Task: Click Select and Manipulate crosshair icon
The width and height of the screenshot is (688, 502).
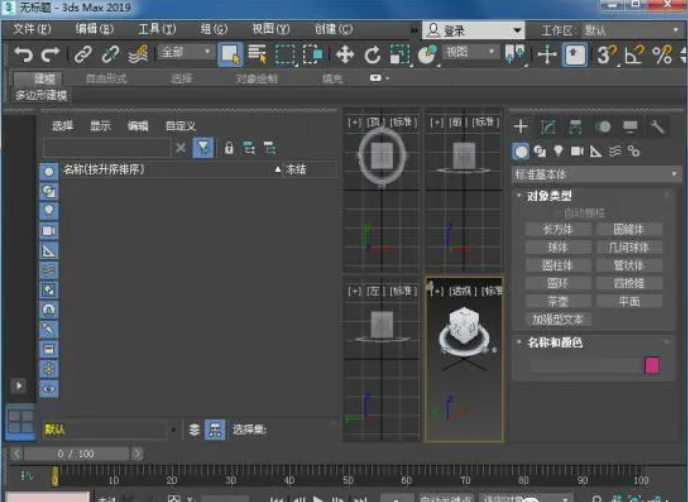Action: pos(547,55)
